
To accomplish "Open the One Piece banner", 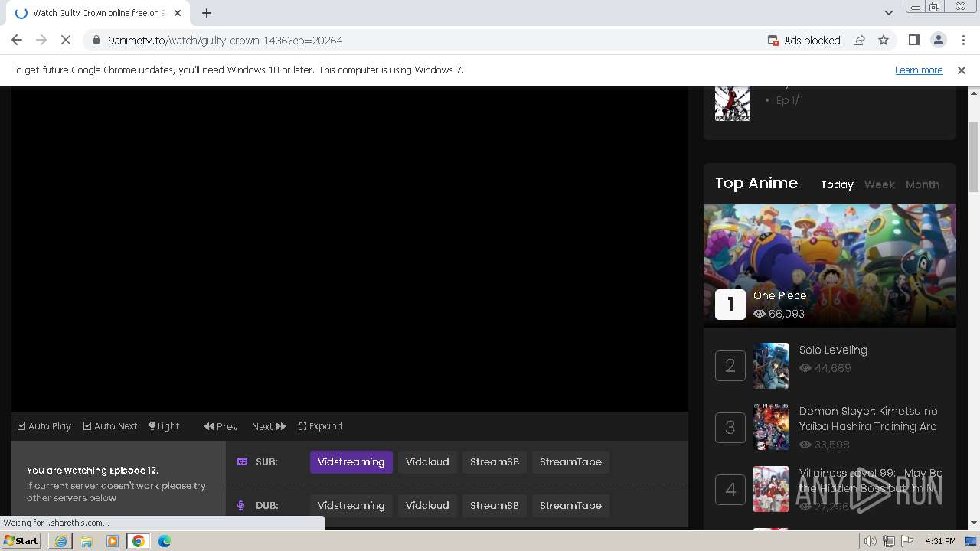I will [830, 266].
